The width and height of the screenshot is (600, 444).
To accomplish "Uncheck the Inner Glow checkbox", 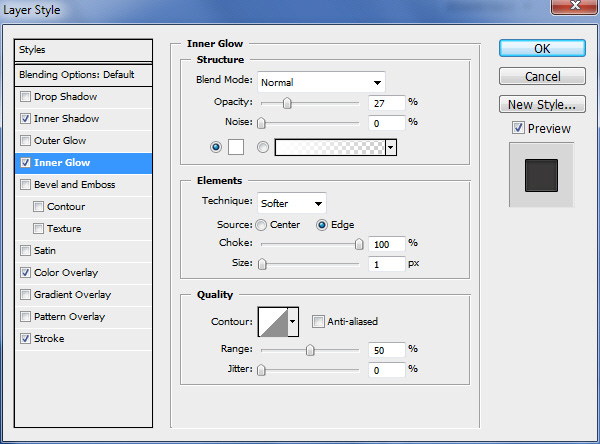I will click(25, 163).
